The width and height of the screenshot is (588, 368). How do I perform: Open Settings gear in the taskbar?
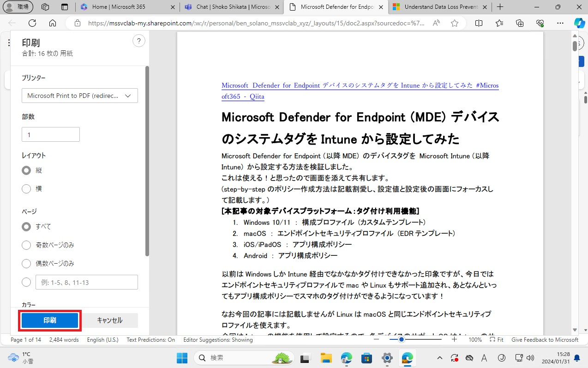tap(387, 358)
